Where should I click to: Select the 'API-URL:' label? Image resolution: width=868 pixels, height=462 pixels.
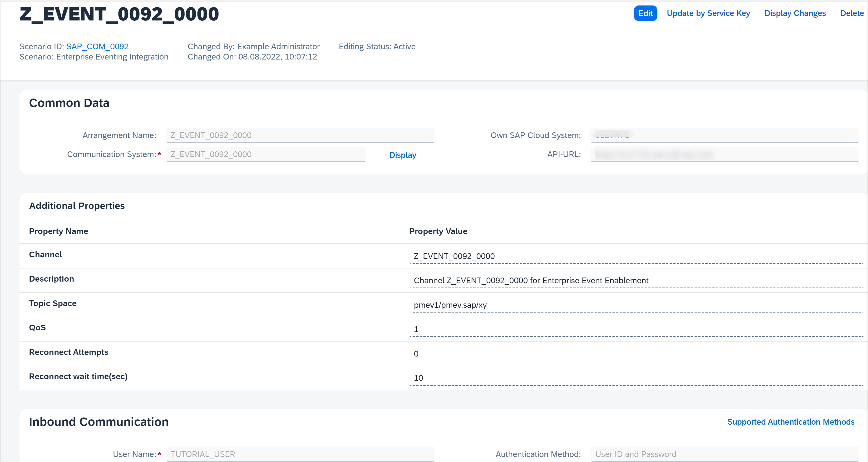(564, 154)
